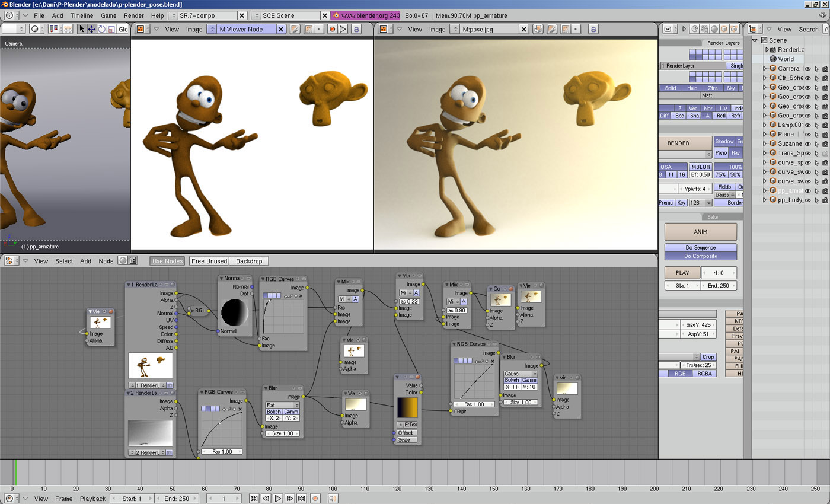Click the record keyframe button in the timeline
The height and width of the screenshot is (504, 830).
(x=315, y=499)
